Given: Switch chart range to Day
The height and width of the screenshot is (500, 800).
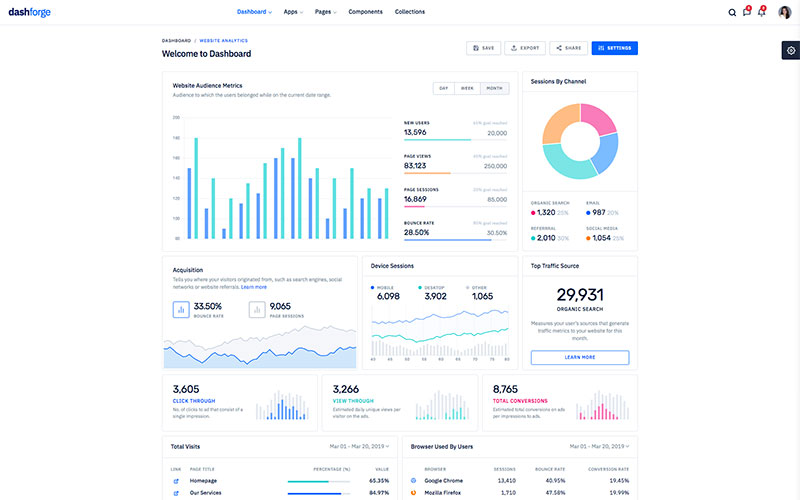Looking at the screenshot, I should point(443,88).
